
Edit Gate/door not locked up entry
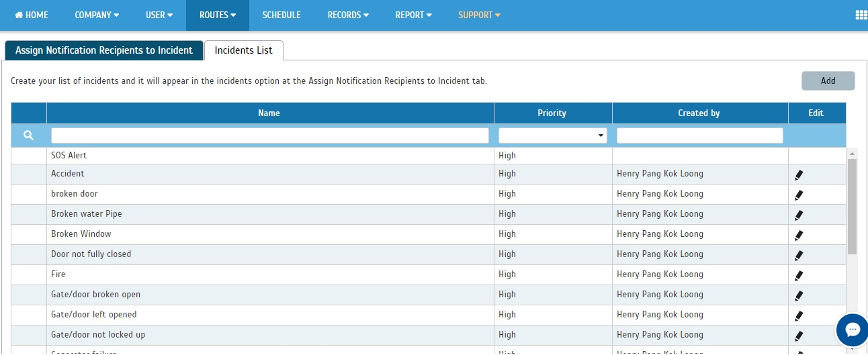[x=799, y=336]
